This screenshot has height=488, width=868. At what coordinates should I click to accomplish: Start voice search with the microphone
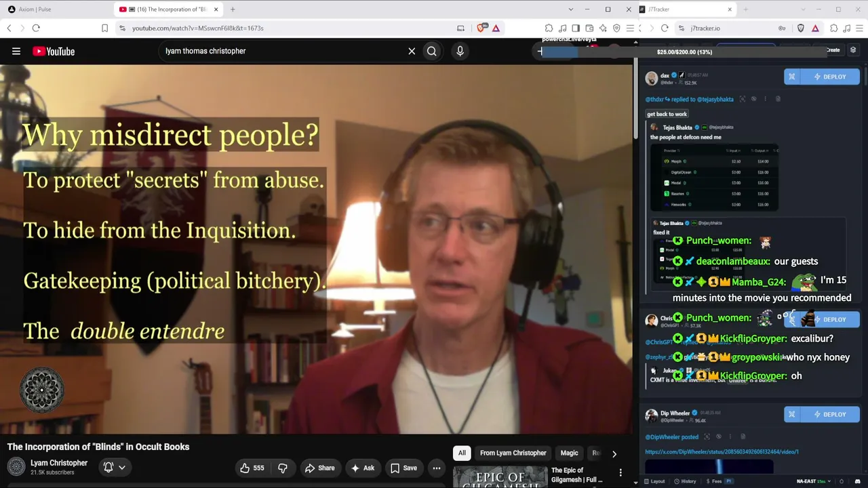(460, 51)
